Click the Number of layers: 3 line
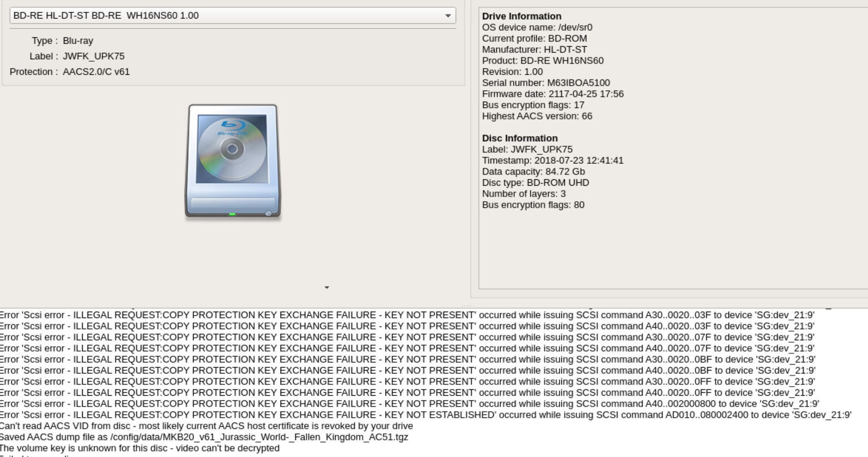This screenshot has height=457, width=868. 524,194
